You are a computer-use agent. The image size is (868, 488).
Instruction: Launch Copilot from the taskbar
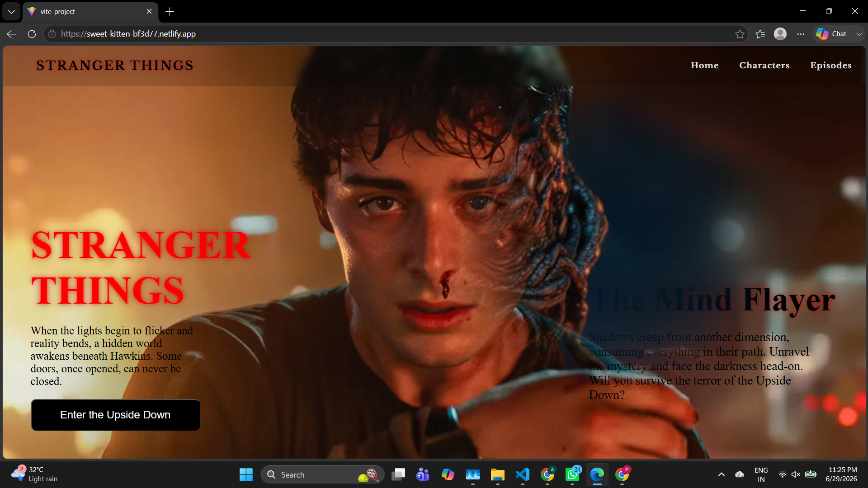448,475
